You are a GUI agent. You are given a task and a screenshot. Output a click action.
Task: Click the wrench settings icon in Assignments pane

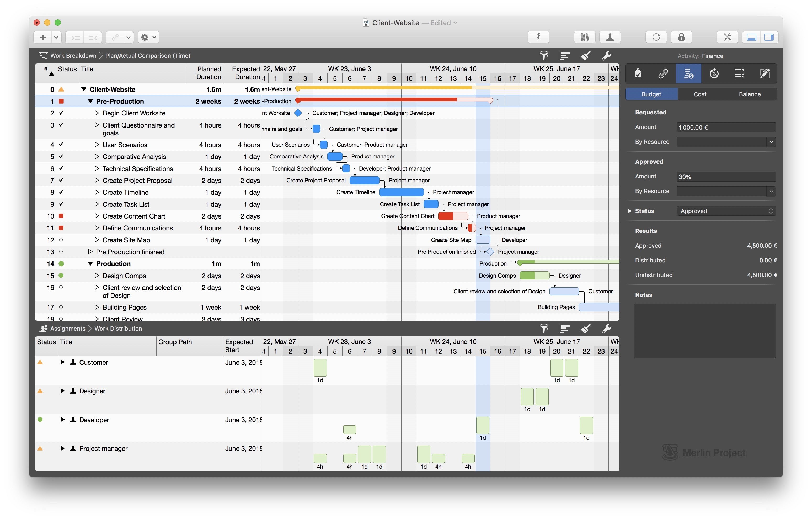click(x=607, y=328)
